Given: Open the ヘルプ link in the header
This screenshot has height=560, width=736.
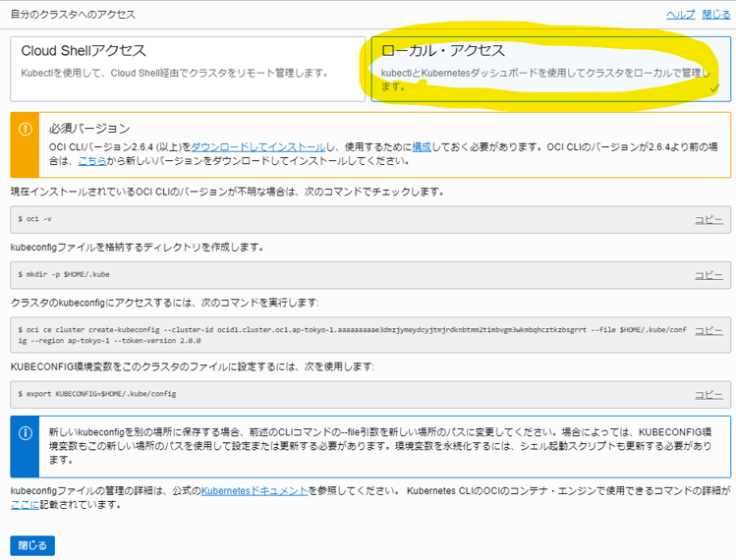Looking at the screenshot, I should click(x=680, y=15).
